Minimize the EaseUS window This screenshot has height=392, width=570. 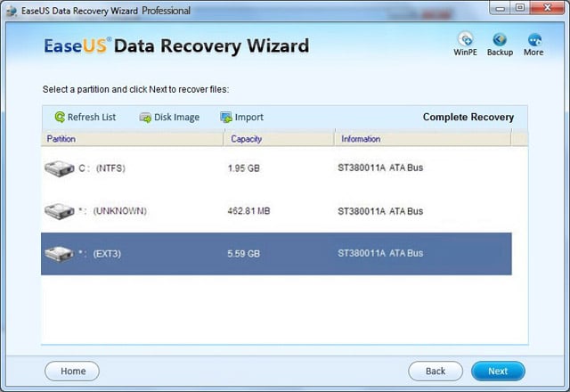pyautogui.click(x=501, y=8)
